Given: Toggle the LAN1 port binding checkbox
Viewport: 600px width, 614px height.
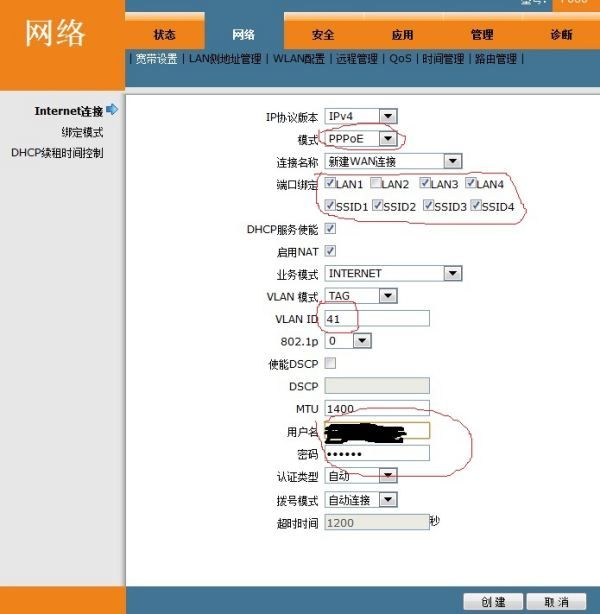Looking at the screenshot, I should 330,183.
